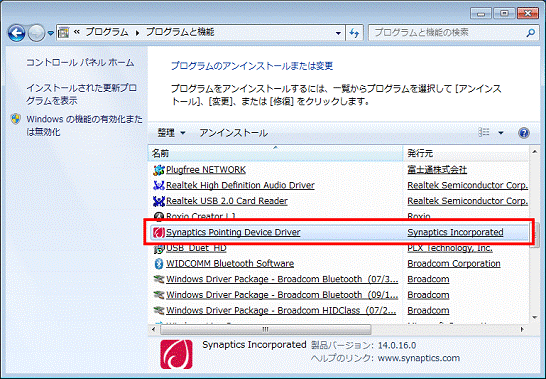Go back with the blue arrow button

click(x=16, y=33)
